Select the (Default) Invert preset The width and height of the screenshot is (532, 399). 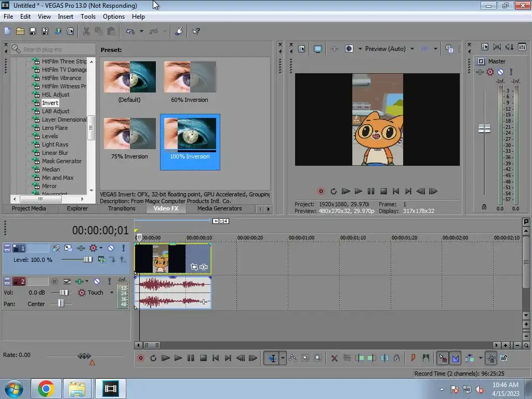pos(129,82)
